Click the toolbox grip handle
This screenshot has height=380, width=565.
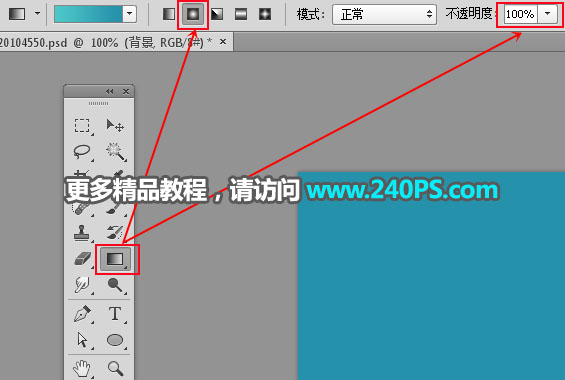(x=98, y=103)
